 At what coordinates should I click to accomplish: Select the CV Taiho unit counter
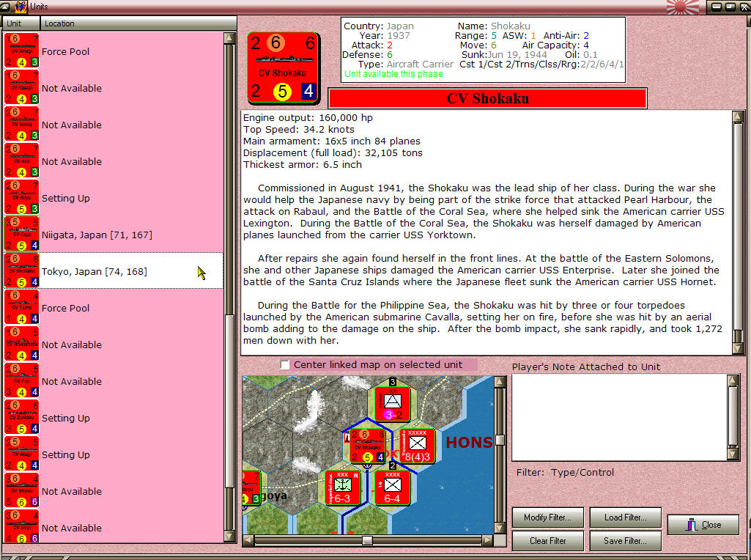pyautogui.click(x=21, y=307)
